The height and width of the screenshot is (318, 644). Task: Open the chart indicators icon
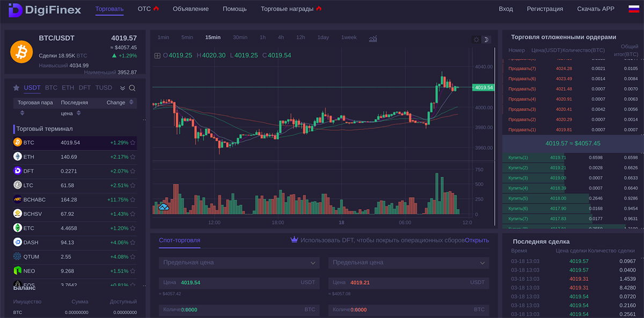(373, 38)
